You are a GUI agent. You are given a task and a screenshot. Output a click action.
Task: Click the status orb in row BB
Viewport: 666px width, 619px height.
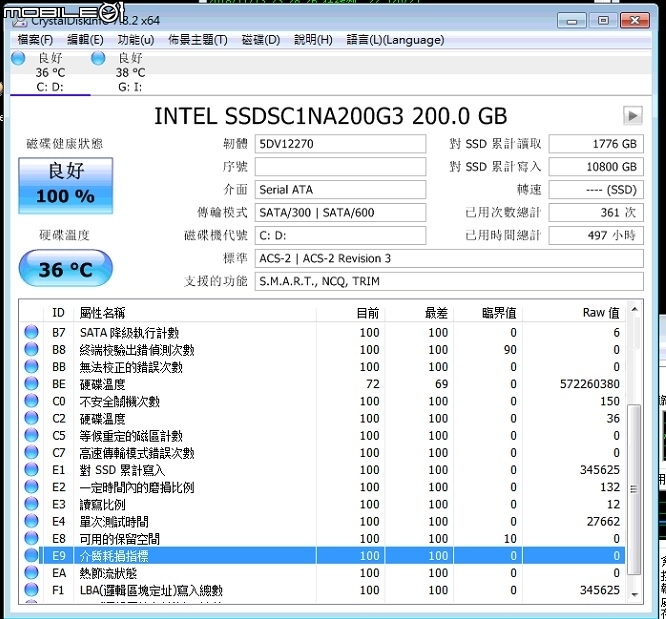pos(31,366)
